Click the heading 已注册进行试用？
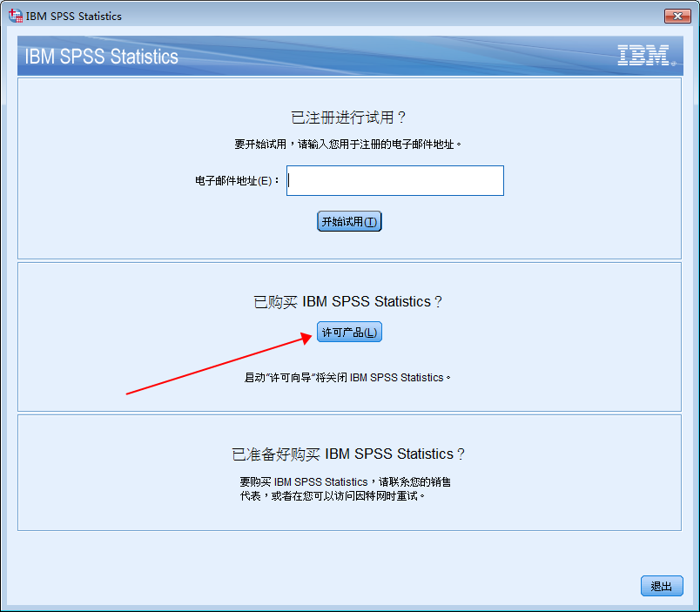Viewport: 700px width, 612px height. coord(348,118)
